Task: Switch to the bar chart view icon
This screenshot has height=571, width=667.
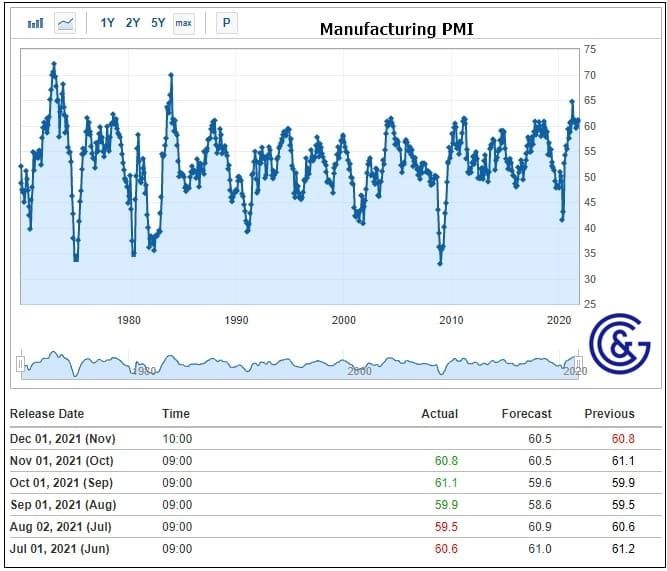Action: [35, 22]
